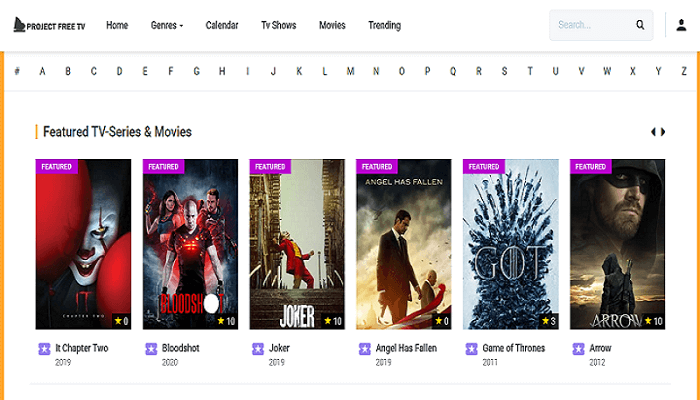The height and width of the screenshot is (400, 700).
Task: Open the Arrow poster thumbnail
Action: point(617,244)
